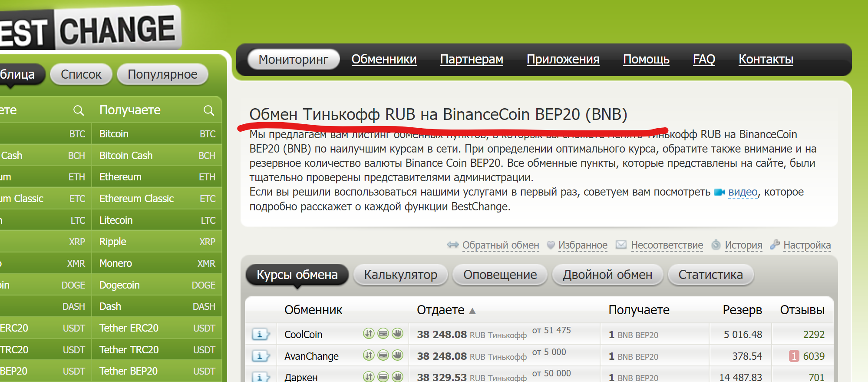Select Dash in the Получаете list
This screenshot has width=868, height=382.
tap(157, 306)
